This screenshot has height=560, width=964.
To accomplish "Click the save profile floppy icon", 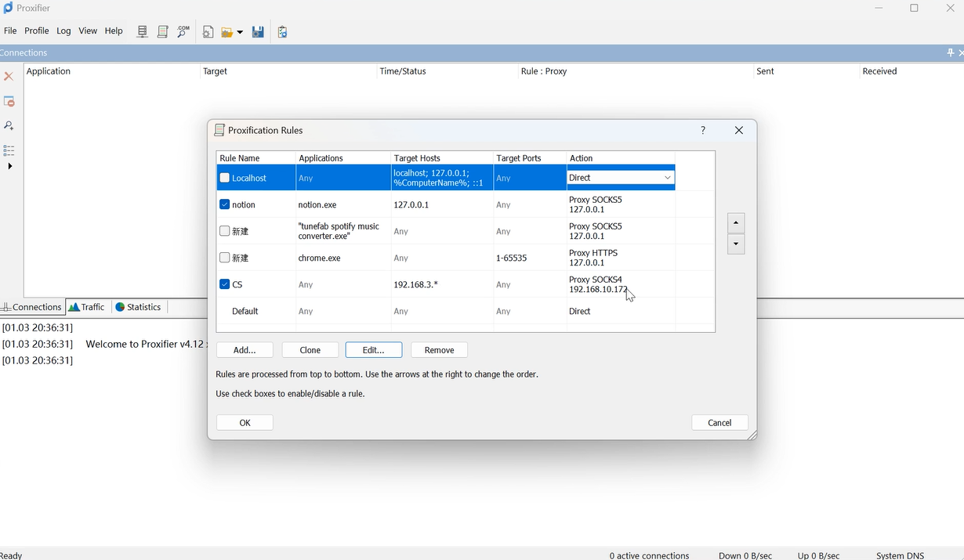I will tap(258, 32).
